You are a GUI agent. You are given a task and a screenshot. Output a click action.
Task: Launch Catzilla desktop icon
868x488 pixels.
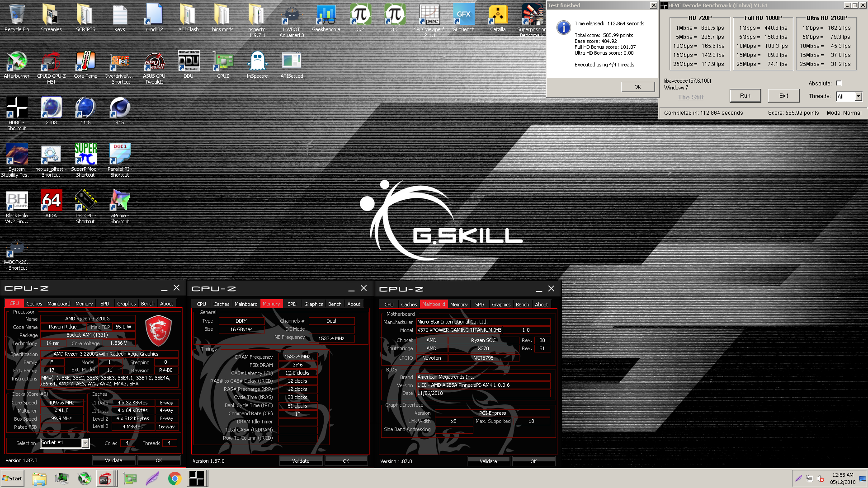[x=498, y=18]
